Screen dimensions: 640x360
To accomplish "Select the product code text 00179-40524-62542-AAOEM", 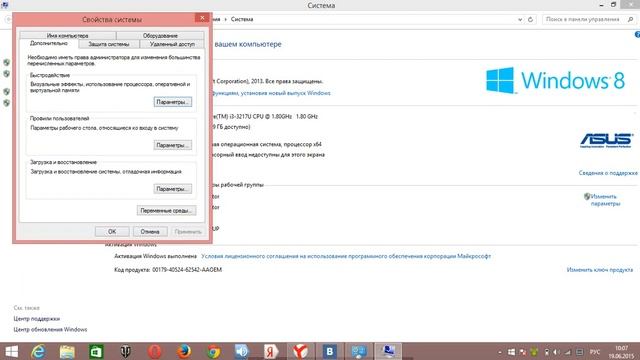I will pyautogui.click(x=187, y=270).
